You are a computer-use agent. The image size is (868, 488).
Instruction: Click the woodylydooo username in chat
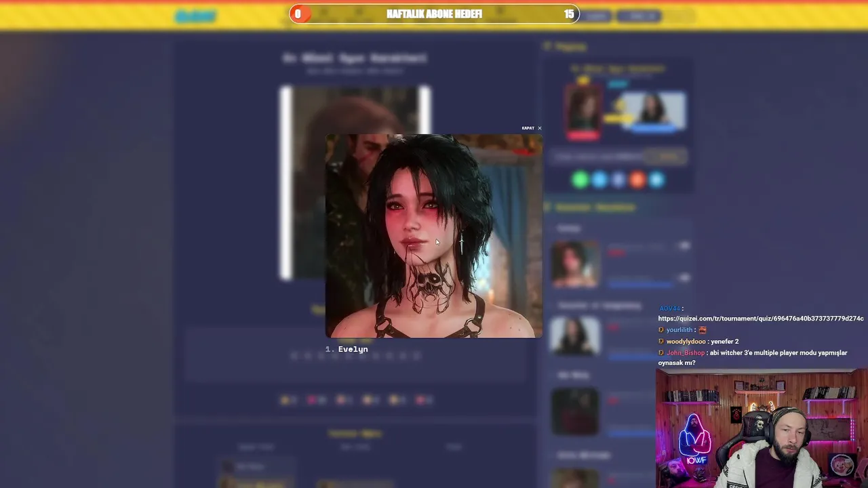(x=686, y=342)
